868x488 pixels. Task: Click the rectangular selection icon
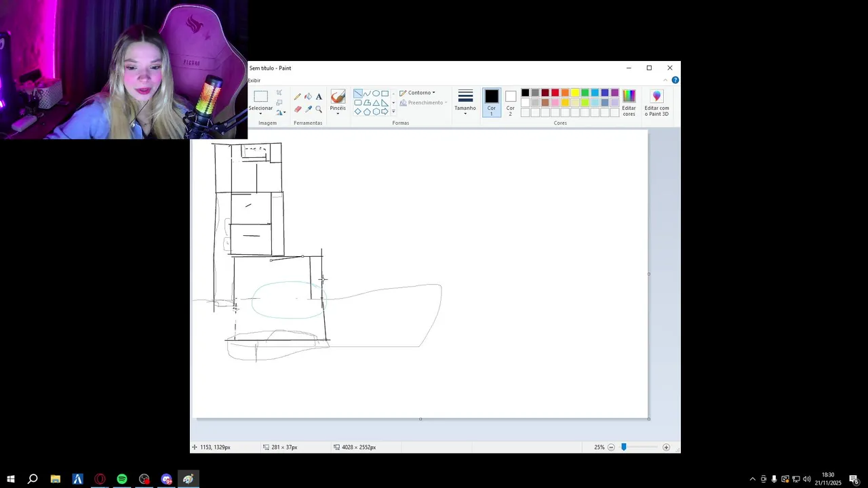tap(260, 96)
